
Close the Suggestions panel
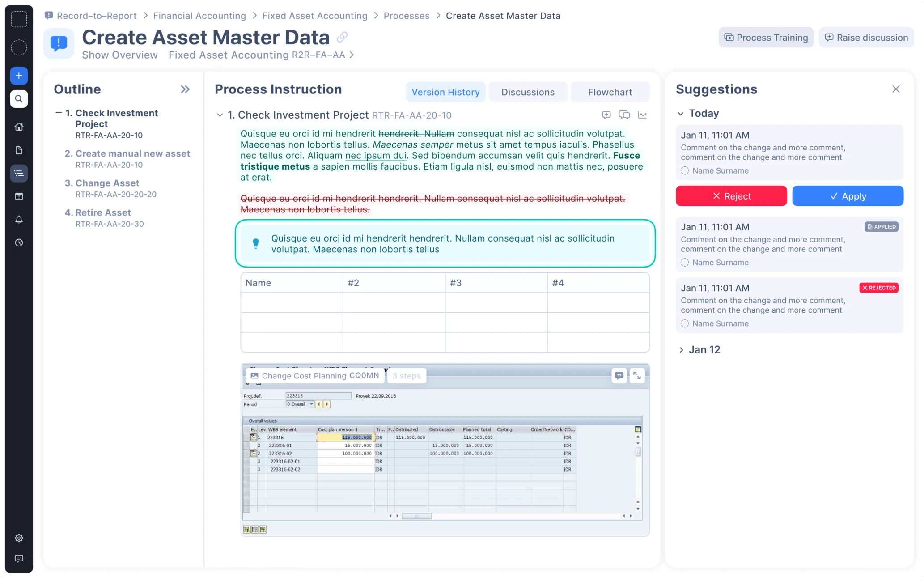click(x=896, y=89)
